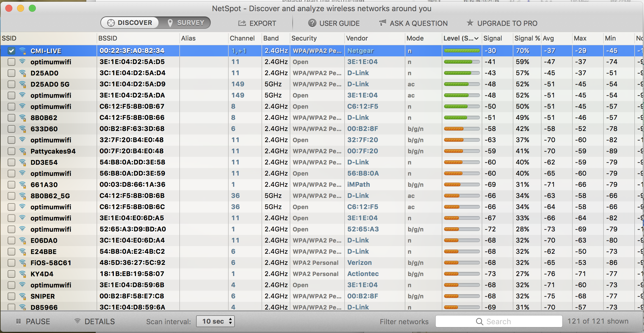Image resolution: width=644 pixels, height=333 pixels.
Task: Click the Verizon vendor link
Action: (x=359, y=263)
